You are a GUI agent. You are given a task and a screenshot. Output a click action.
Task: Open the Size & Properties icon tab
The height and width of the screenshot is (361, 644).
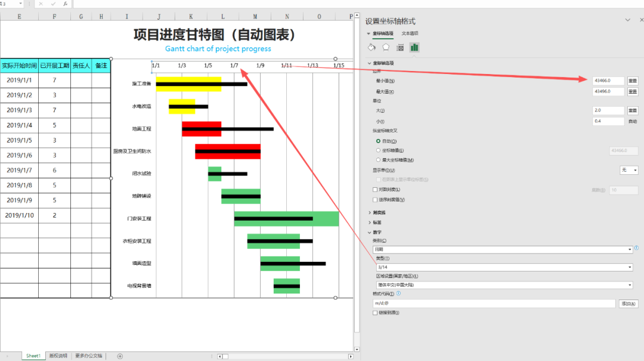click(400, 47)
